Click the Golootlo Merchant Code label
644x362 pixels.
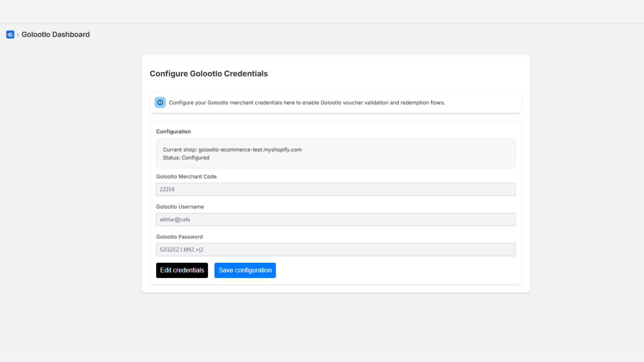[186, 177]
